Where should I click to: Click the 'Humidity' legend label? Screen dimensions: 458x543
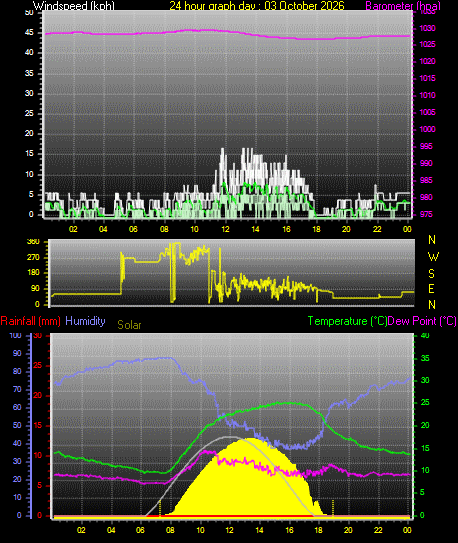[85, 321]
